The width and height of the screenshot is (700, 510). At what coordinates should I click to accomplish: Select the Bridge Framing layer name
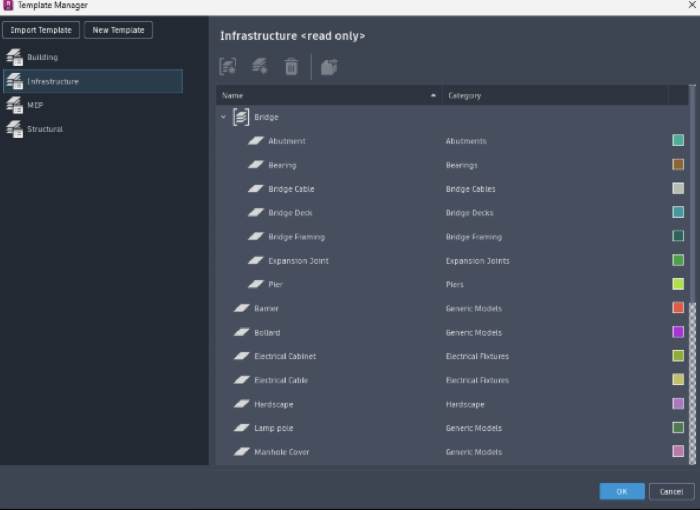296,237
